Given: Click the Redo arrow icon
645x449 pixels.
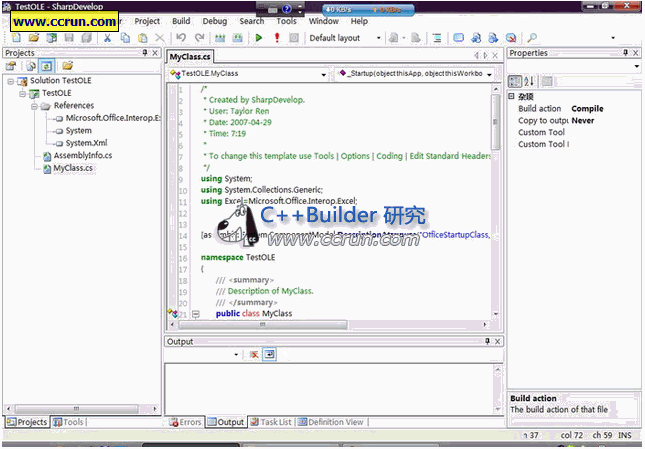Looking at the screenshot, I should pos(200,38).
